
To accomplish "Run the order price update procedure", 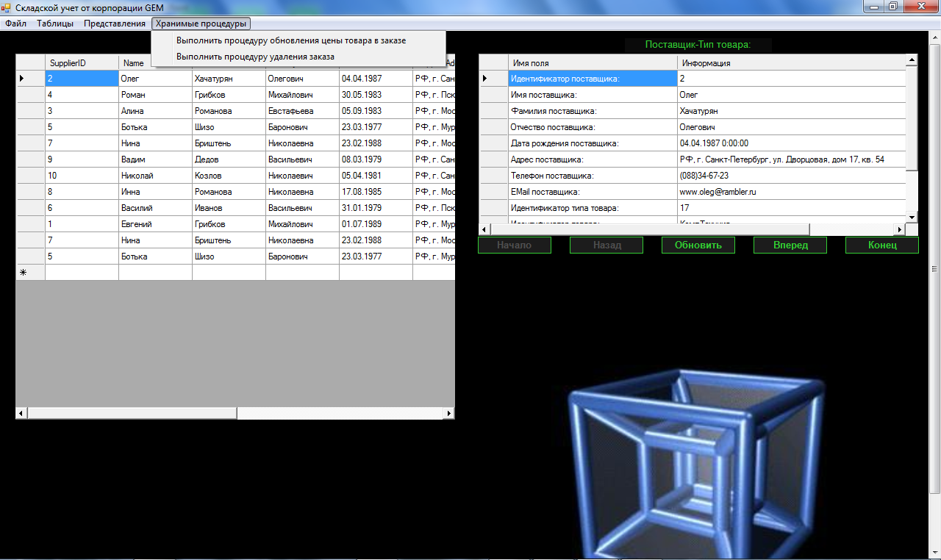I will point(290,40).
